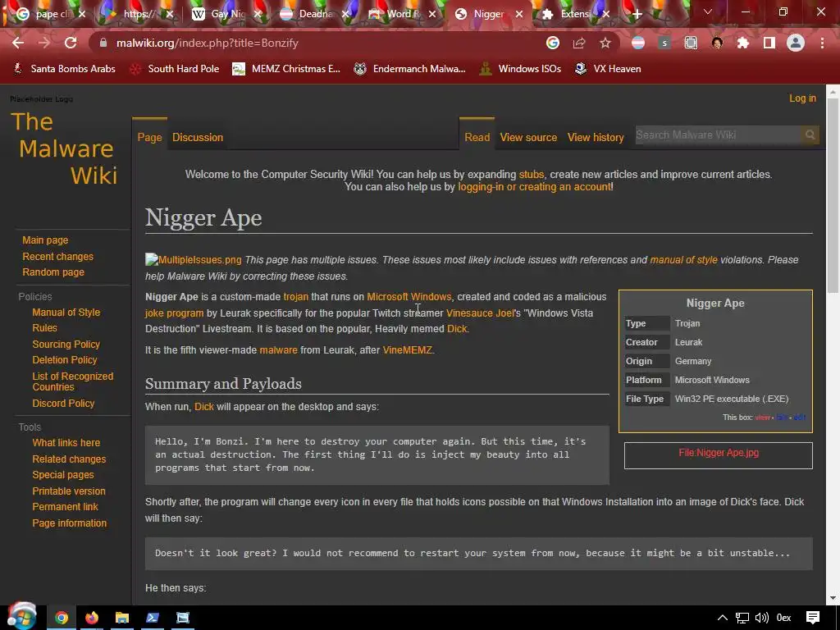The image size is (840, 630).
Task: Click the Log in link
Action: click(x=802, y=98)
